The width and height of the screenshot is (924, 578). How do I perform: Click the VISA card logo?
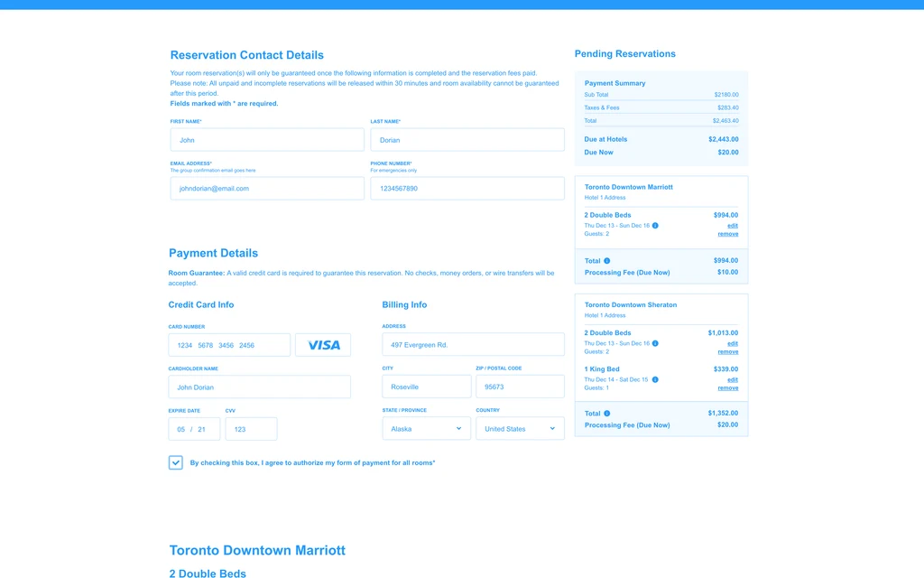point(323,345)
